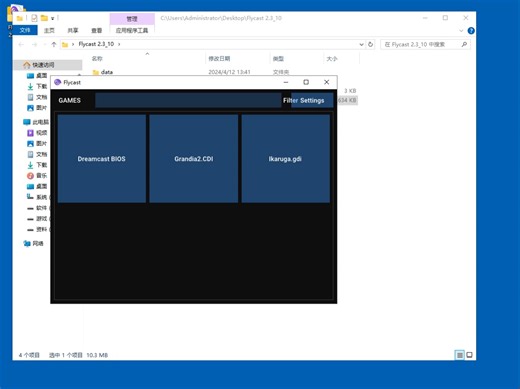The height and width of the screenshot is (389, 520).
Task: Open 视频 under 此电脑
Action: pos(42,133)
